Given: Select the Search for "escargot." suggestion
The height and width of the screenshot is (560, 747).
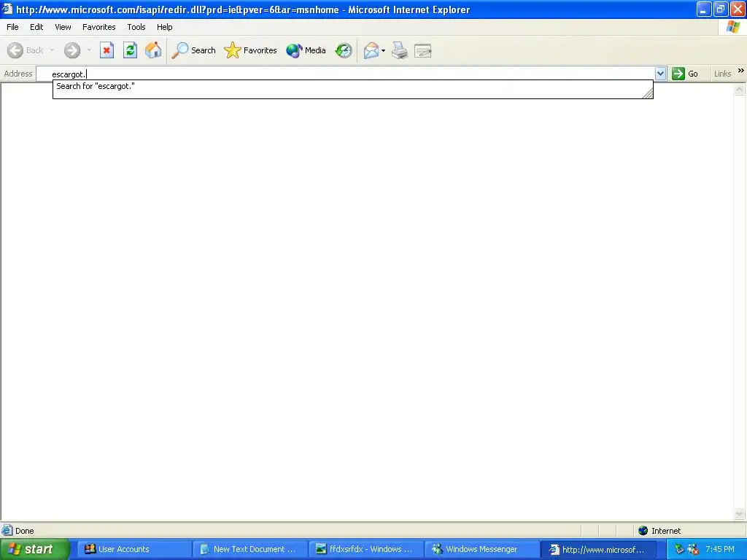Looking at the screenshot, I should (352, 86).
